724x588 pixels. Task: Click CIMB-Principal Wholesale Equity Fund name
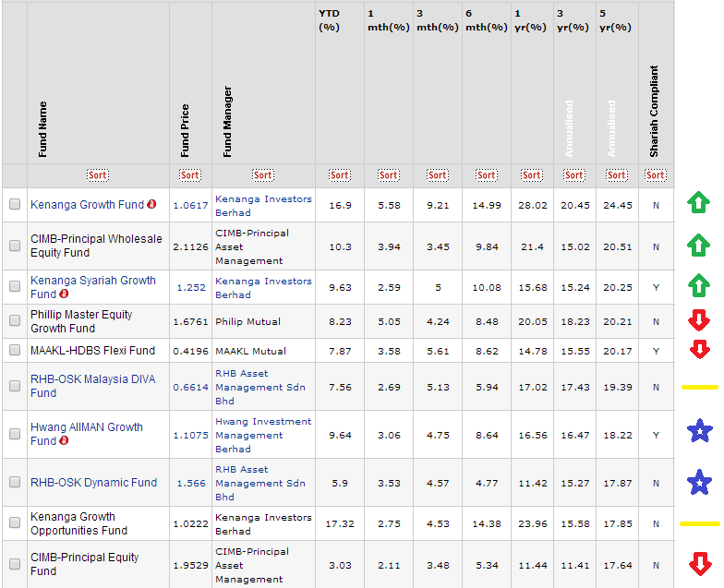coord(96,246)
